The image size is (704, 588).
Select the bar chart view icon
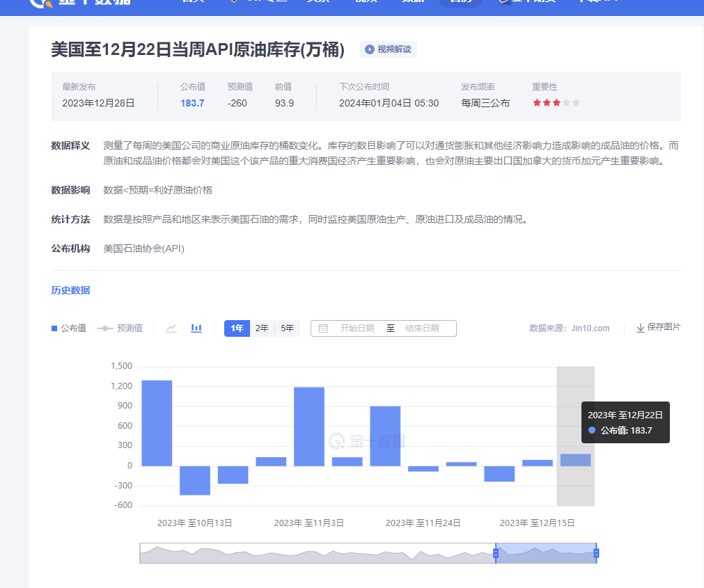tap(196, 328)
